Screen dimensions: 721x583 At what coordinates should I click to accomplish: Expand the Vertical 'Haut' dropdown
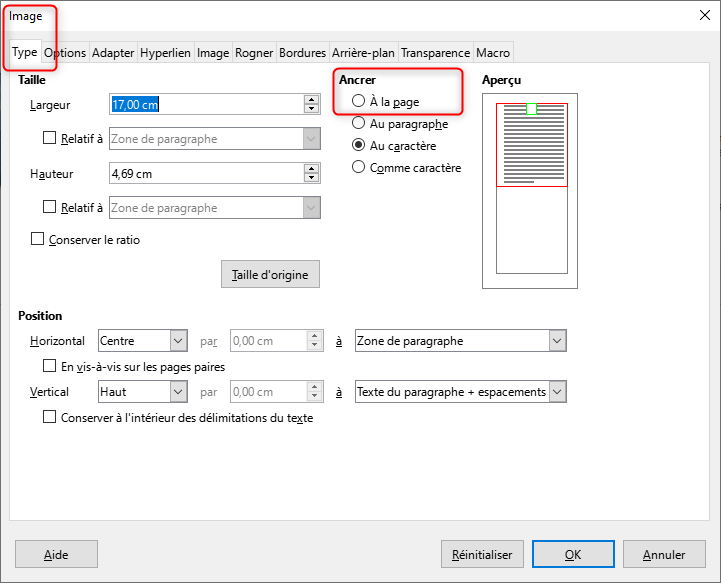[178, 392]
